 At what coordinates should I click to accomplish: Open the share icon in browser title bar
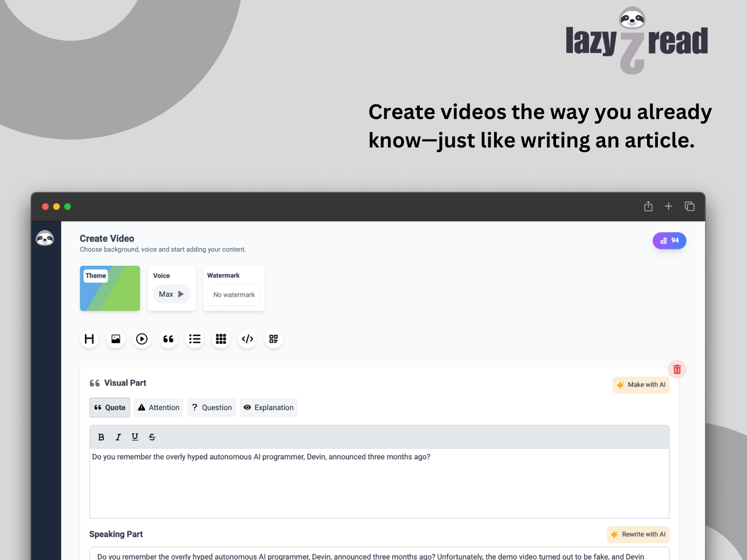(648, 206)
